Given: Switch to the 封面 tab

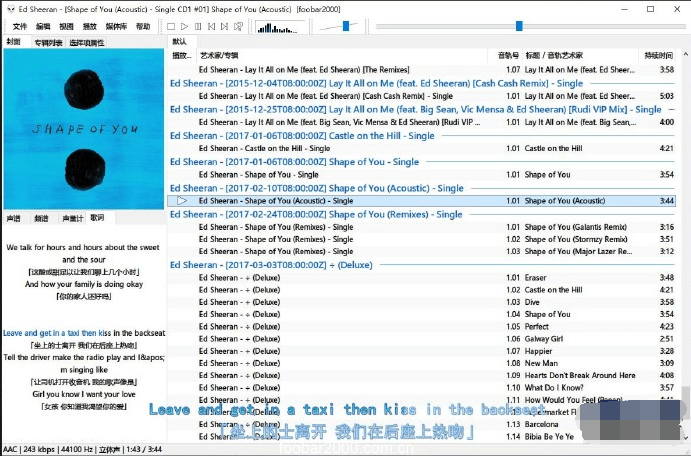Looking at the screenshot, I should coord(14,42).
